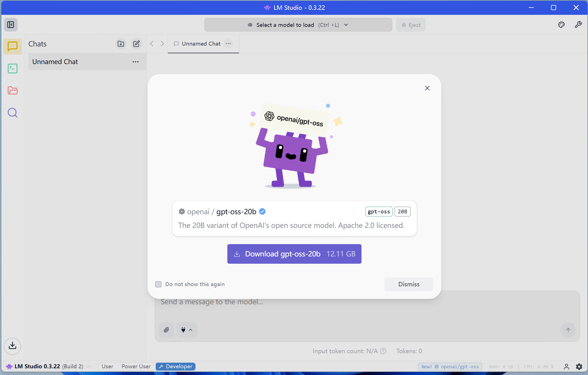Open the Unnamed Chat list item options menu
Image resolution: width=588 pixels, height=375 pixels.
click(x=136, y=62)
